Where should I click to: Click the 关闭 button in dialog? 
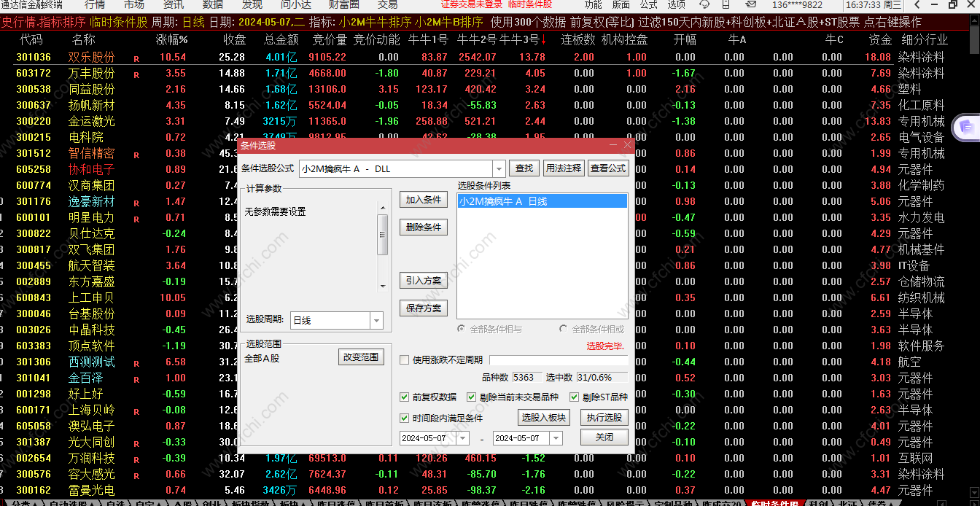point(604,437)
